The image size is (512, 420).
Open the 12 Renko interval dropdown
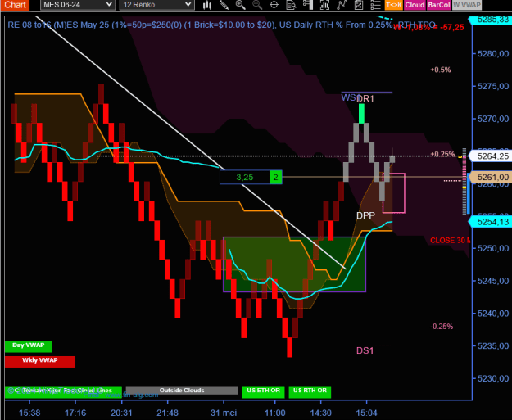click(156, 5)
